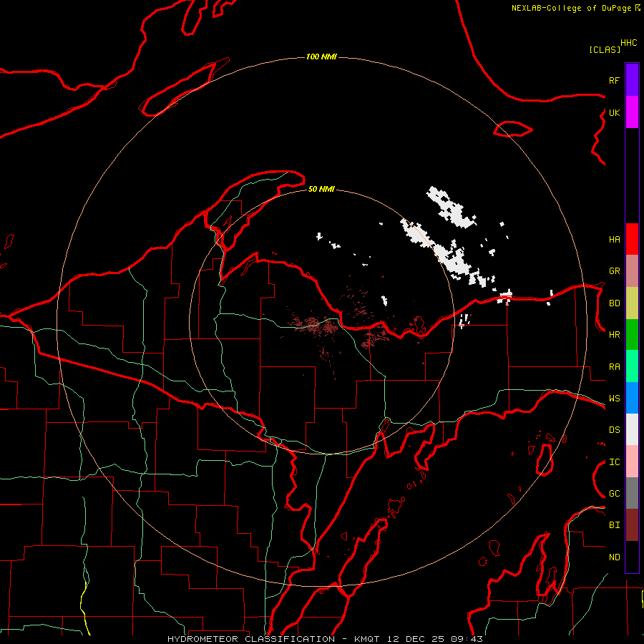
Task: Click the 'HHC' product label
Action: point(629,43)
